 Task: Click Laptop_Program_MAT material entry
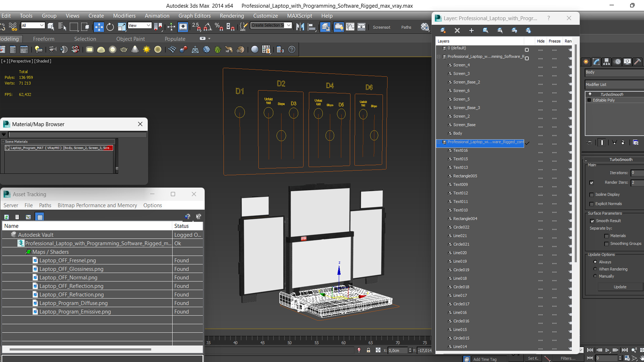pyautogui.click(x=59, y=148)
